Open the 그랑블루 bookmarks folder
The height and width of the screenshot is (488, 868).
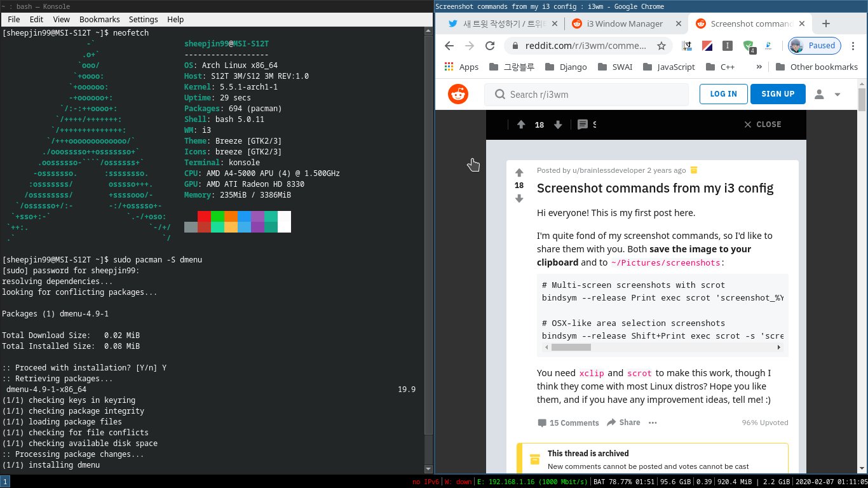point(512,67)
